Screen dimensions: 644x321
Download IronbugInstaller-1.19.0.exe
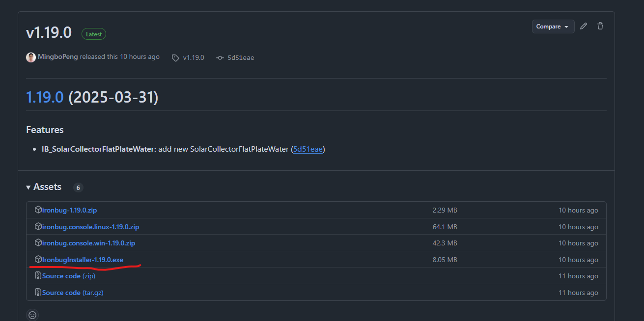[83, 260]
